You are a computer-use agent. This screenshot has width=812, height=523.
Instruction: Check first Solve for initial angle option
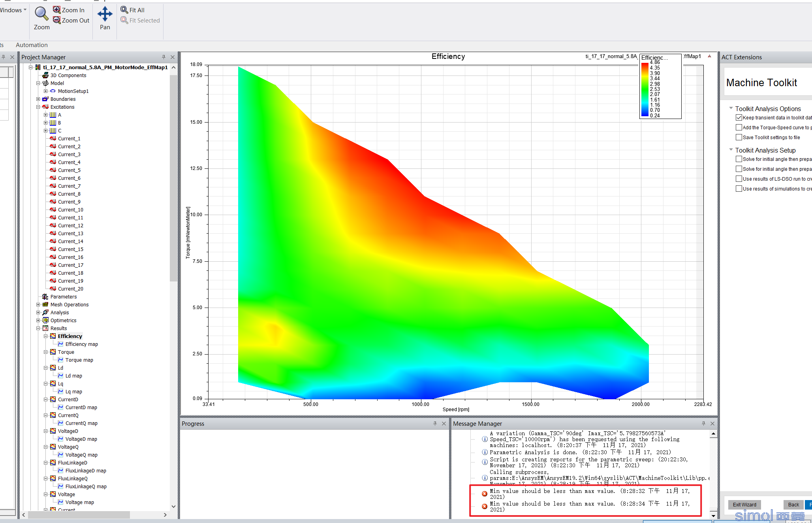(x=739, y=159)
